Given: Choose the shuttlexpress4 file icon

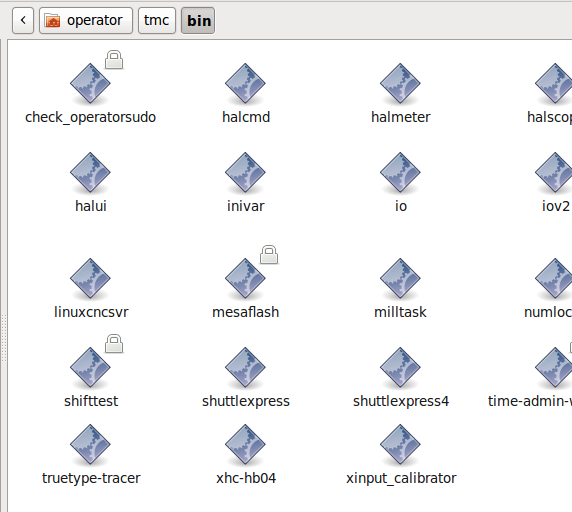Looking at the screenshot, I should click(x=400, y=368).
